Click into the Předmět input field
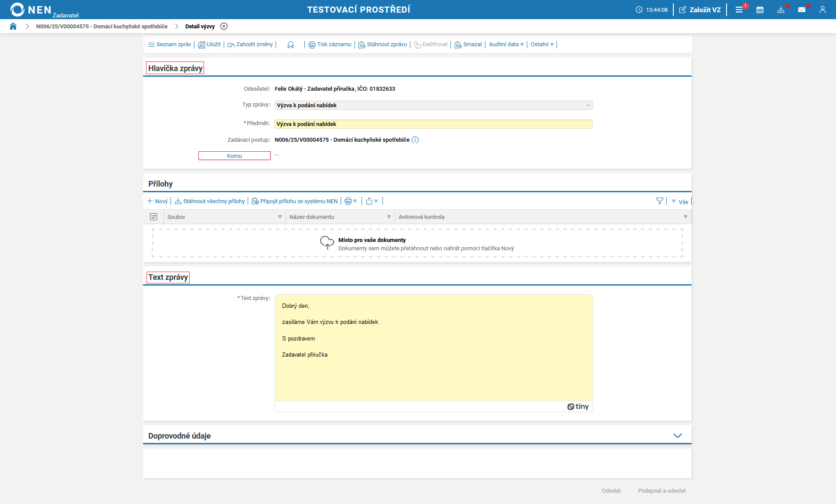Image resolution: width=836 pixels, height=504 pixels. 433,124
